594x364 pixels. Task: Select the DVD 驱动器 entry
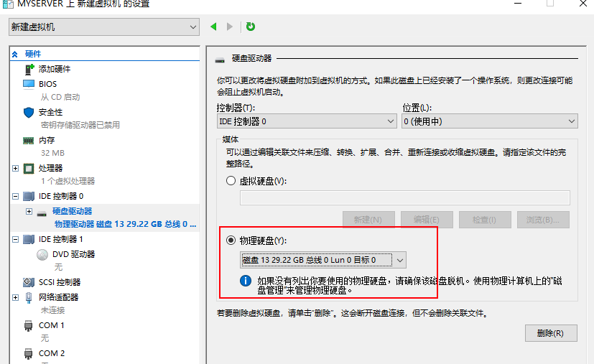click(x=73, y=255)
